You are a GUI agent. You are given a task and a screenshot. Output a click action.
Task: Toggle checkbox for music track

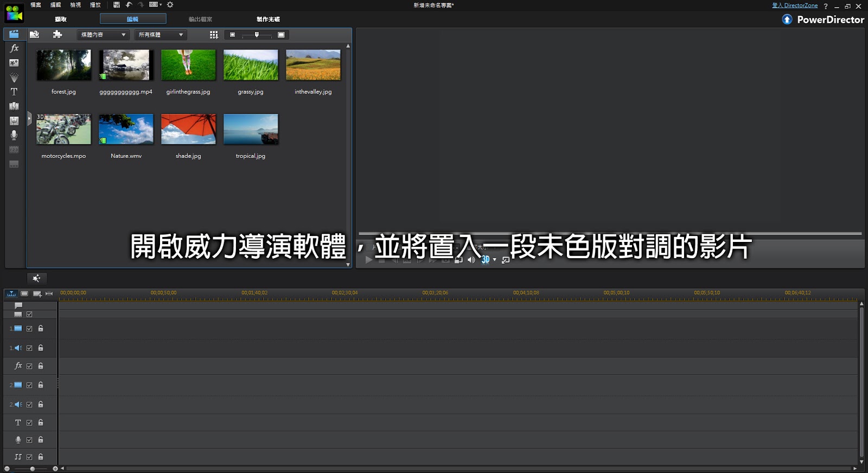(x=29, y=457)
